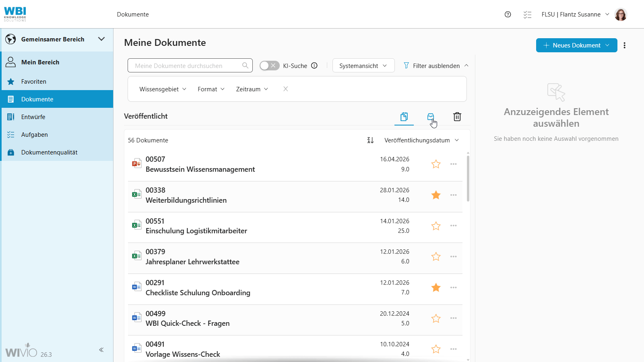Click the Excel icon of document 00338
Viewport: 644px width, 362px height.
coord(136,194)
